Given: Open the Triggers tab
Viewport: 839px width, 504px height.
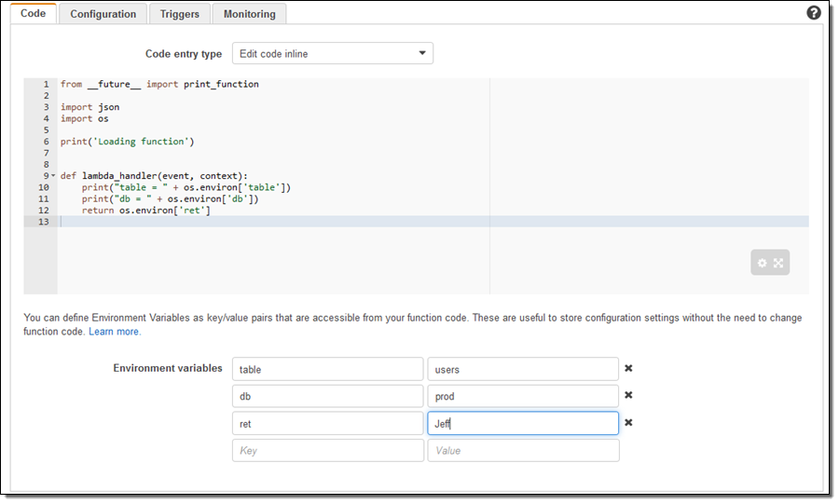Looking at the screenshot, I should pos(179,14).
